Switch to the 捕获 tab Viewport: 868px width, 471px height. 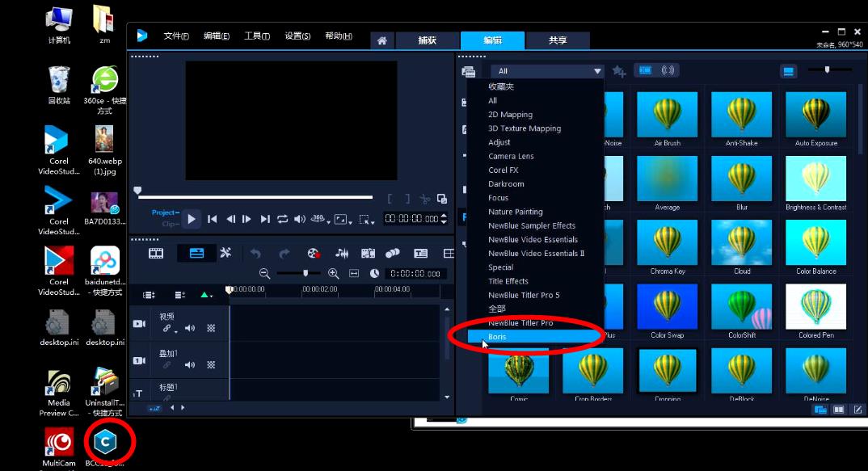[427, 40]
